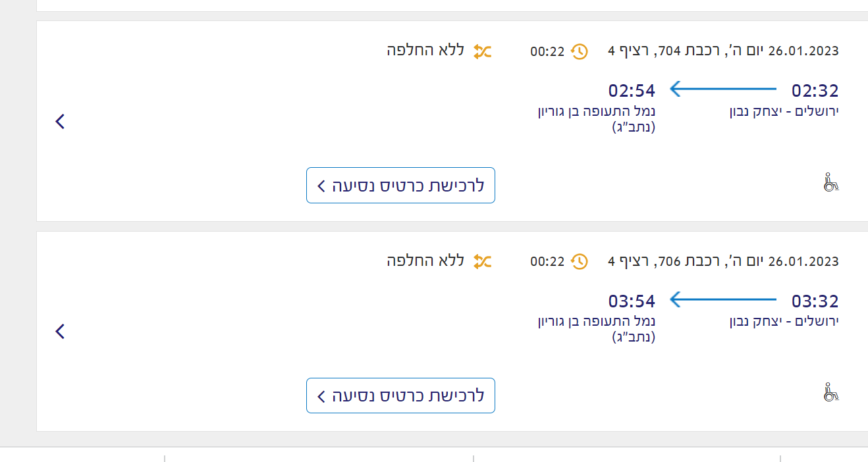This screenshot has width=868, height=462.
Task: Click the trip duration clock icon for train 706
Action: [x=579, y=262]
